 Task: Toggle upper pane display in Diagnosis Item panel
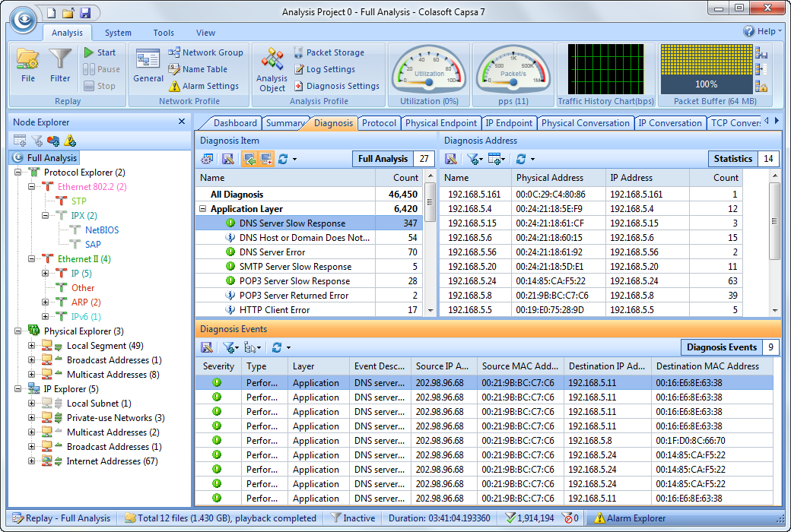pos(249,159)
